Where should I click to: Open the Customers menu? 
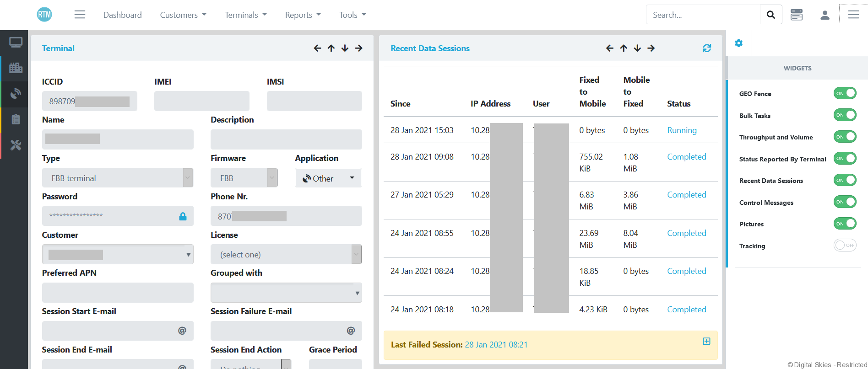pos(183,15)
